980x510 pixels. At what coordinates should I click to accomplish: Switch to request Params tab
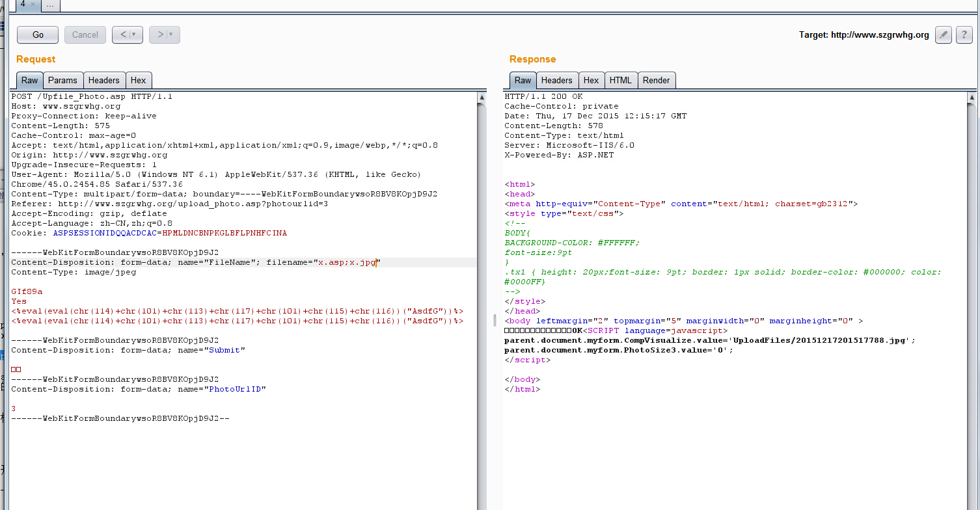pyautogui.click(x=63, y=80)
